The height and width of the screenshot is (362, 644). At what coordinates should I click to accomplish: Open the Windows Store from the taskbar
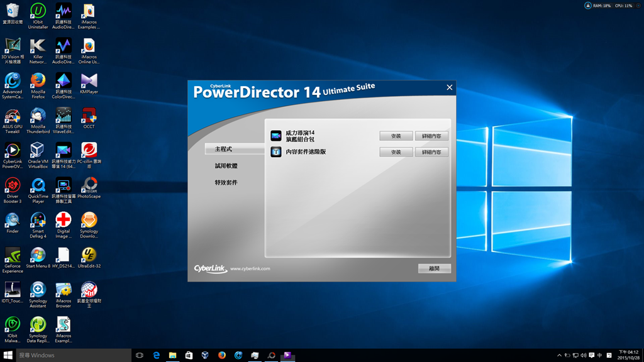click(189, 356)
